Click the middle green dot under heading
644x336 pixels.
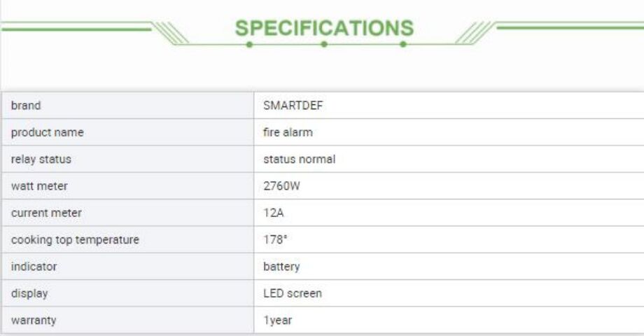[324, 44]
